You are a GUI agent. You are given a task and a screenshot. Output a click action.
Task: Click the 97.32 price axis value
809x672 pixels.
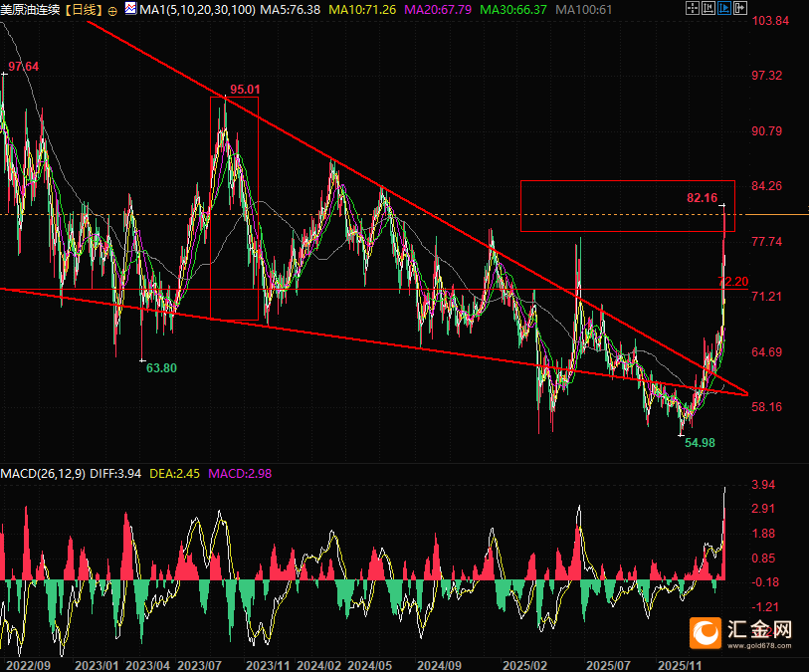(x=766, y=76)
